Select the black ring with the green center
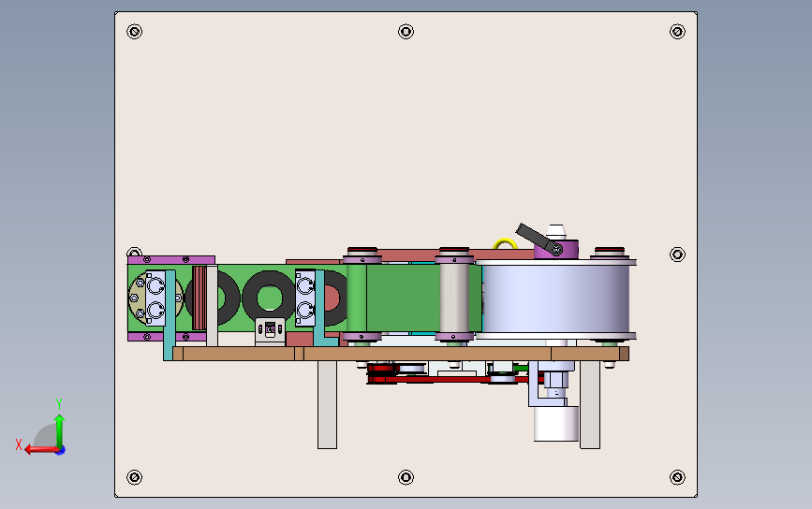812x509 pixels. (x=270, y=298)
